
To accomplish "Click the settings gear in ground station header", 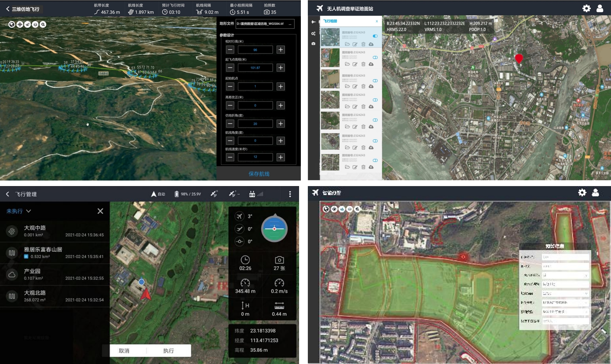I will [586, 8].
